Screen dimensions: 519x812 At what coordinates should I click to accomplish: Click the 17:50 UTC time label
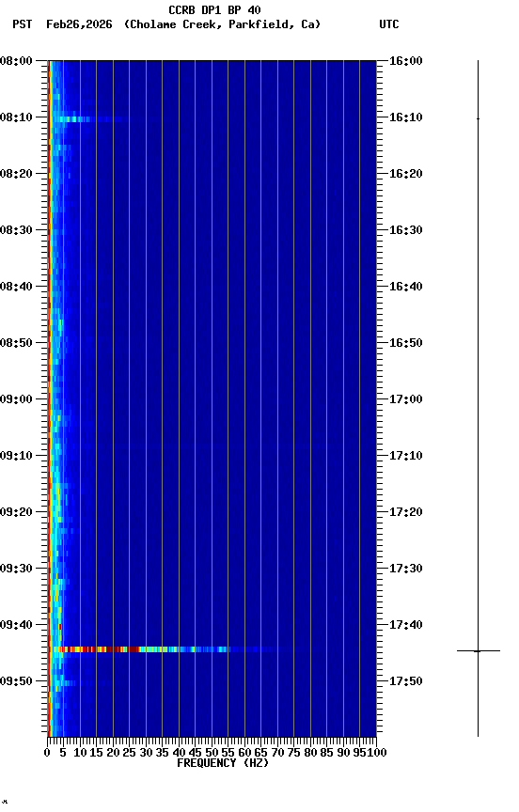[x=406, y=682]
